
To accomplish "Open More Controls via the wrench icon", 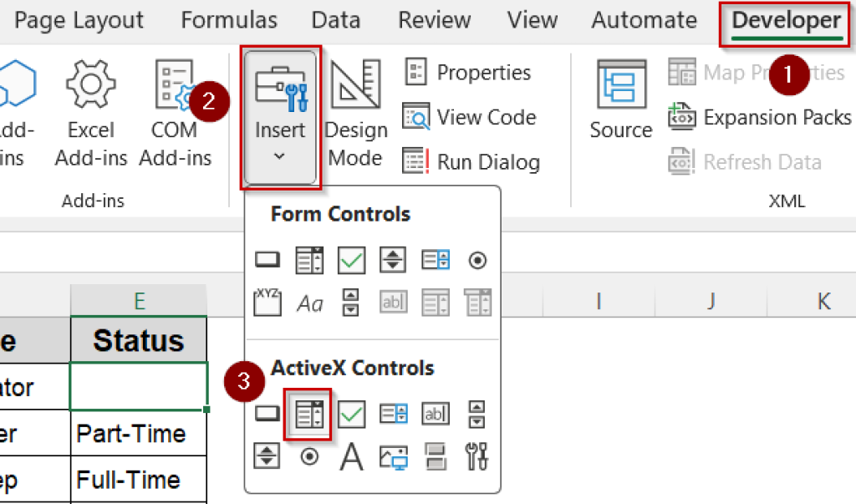I will (x=477, y=457).
